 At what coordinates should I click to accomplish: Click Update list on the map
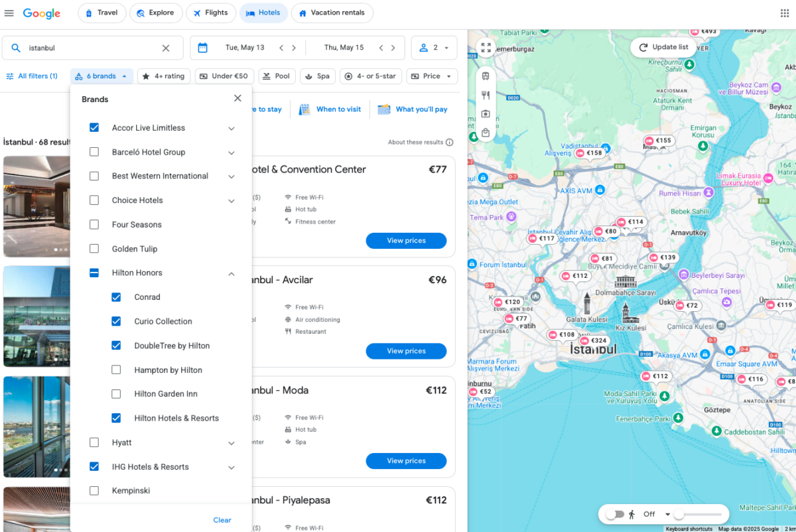pyautogui.click(x=663, y=47)
